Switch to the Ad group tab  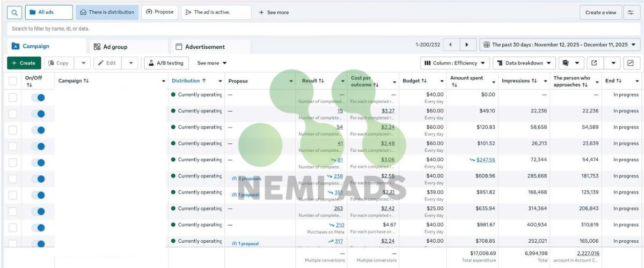(128, 47)
